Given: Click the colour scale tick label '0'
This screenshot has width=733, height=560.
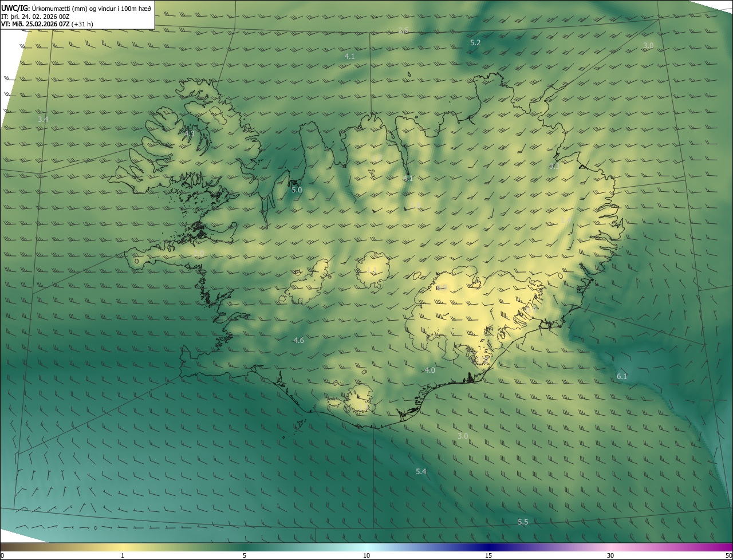Looking at the screenshot, I should (x=2, y=555).
